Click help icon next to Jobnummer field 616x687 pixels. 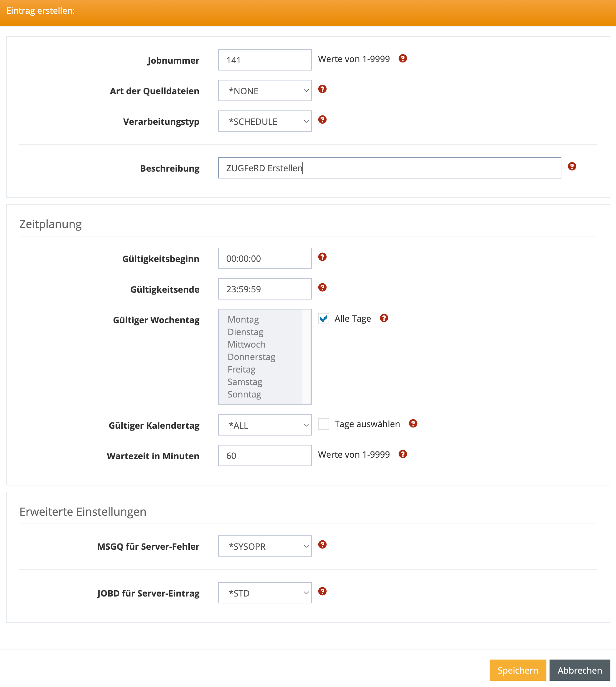pyautogui.click(x=403, y=59)
